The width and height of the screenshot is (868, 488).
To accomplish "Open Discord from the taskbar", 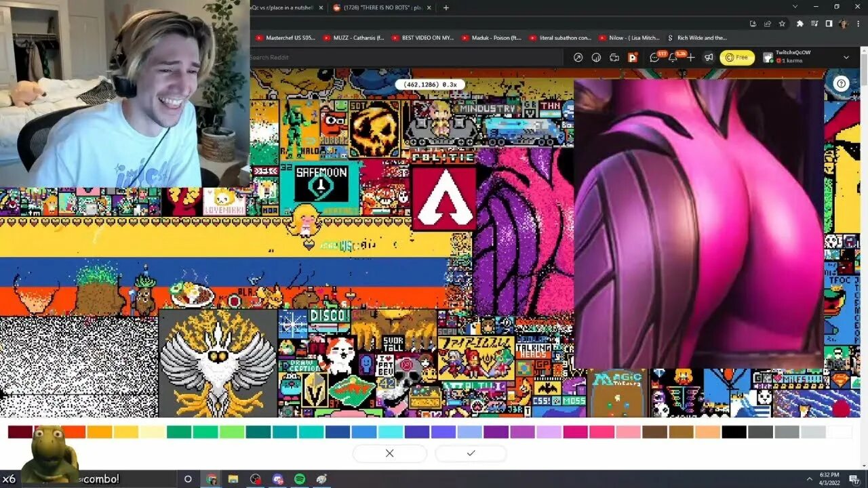I will point(277,479).
